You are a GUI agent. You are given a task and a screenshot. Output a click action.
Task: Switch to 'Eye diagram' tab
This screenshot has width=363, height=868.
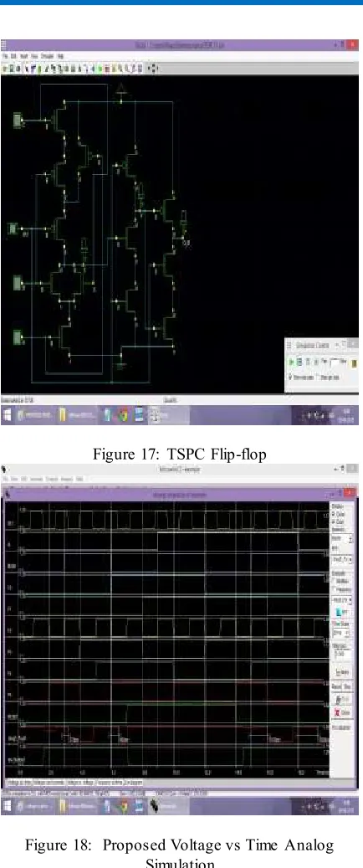point(133,782)
